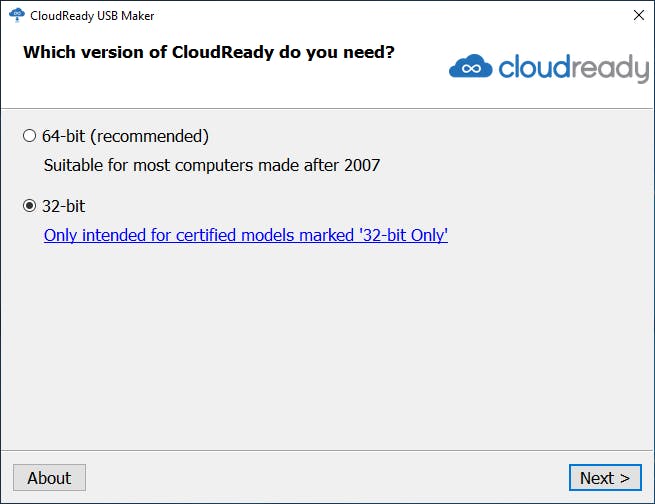Screen dimensions: 655x504
Task: Select the 64-bit radio button
Action: pos(29,136)
